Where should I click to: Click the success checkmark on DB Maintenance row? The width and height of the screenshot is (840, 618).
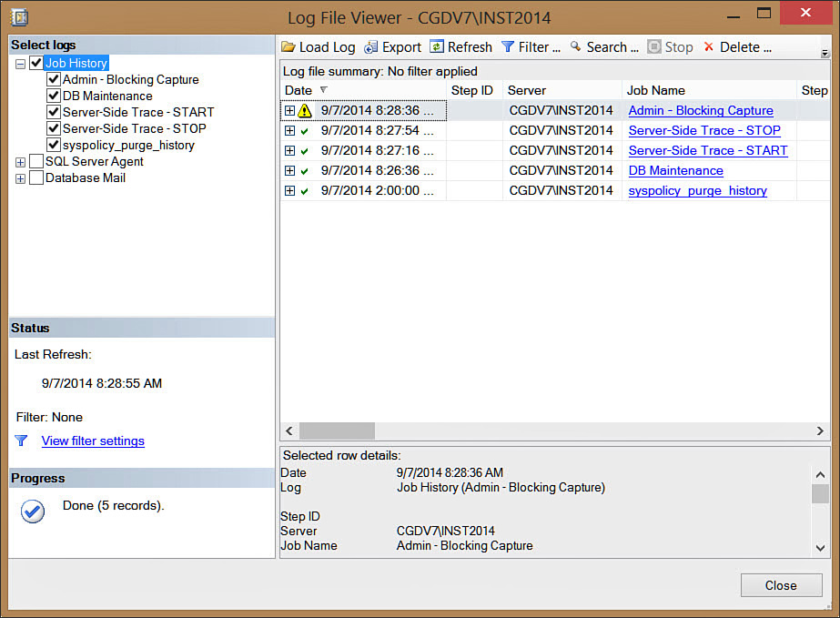point(304,171)
